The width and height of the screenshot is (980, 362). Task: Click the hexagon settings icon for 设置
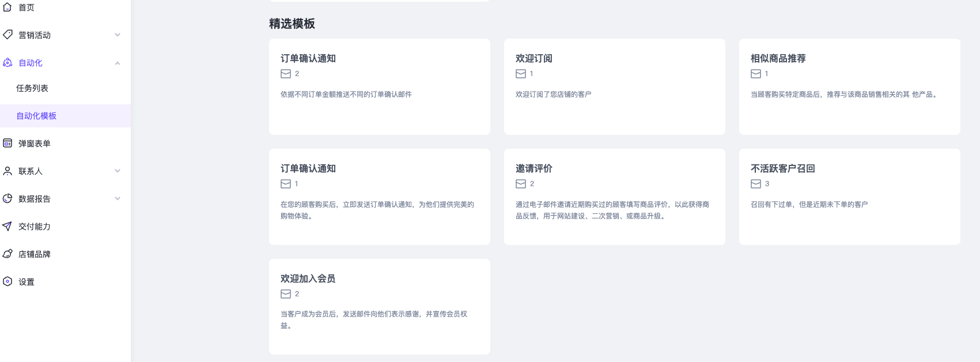click(7, 281)
